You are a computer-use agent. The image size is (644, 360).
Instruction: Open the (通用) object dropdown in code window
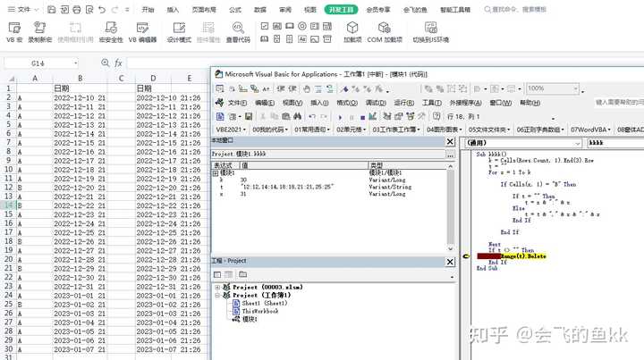point(578,143)
